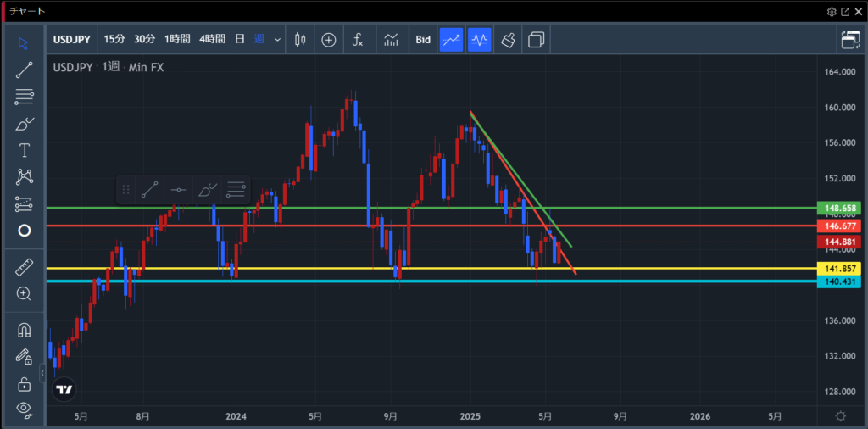868x429 pixels.
Task: Grab the floating favorites toolbar drag handle
Action: point(125,190)
